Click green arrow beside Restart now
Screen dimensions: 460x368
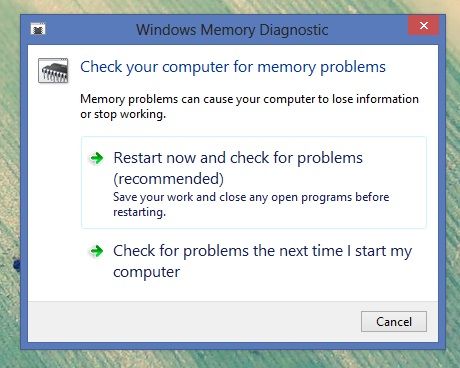point(97,158)
